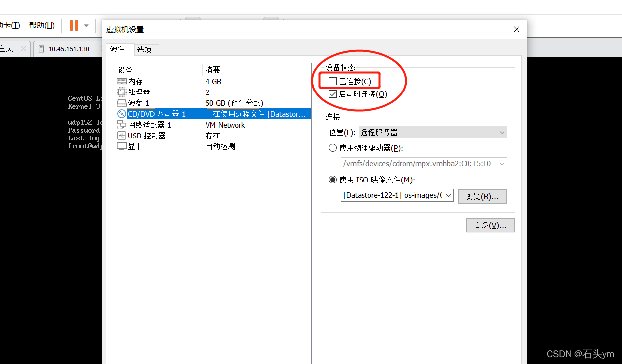Open the 帮助(H) menu
This screenshot has width=622, height=364.
42,25
